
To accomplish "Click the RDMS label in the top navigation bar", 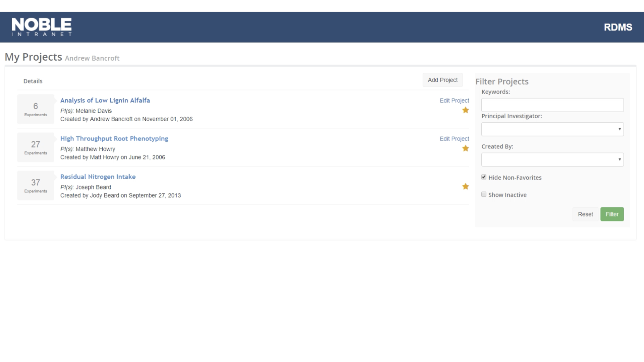I will 618,27.
